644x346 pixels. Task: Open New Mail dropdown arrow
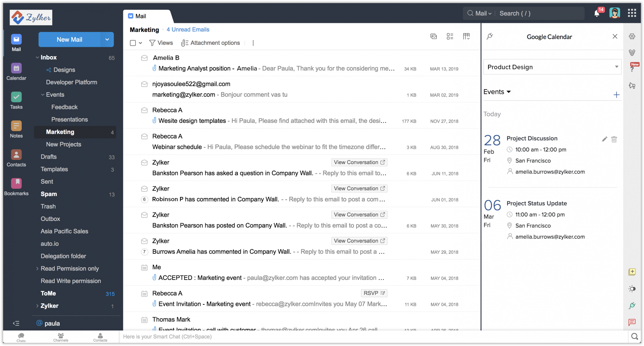[x=107, y=39]
